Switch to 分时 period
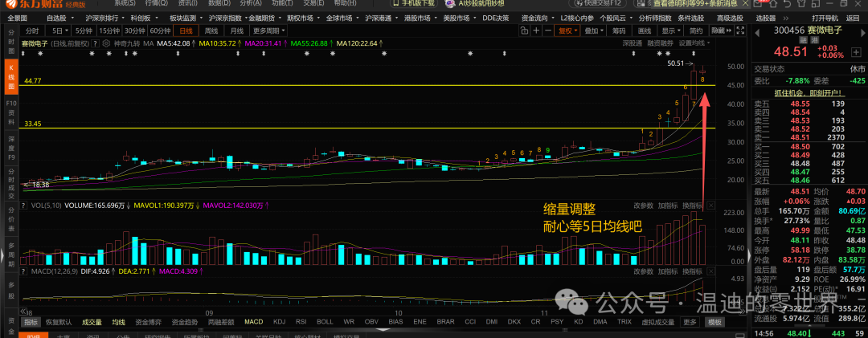The image size is (868, 338). (x=32, y=31)
